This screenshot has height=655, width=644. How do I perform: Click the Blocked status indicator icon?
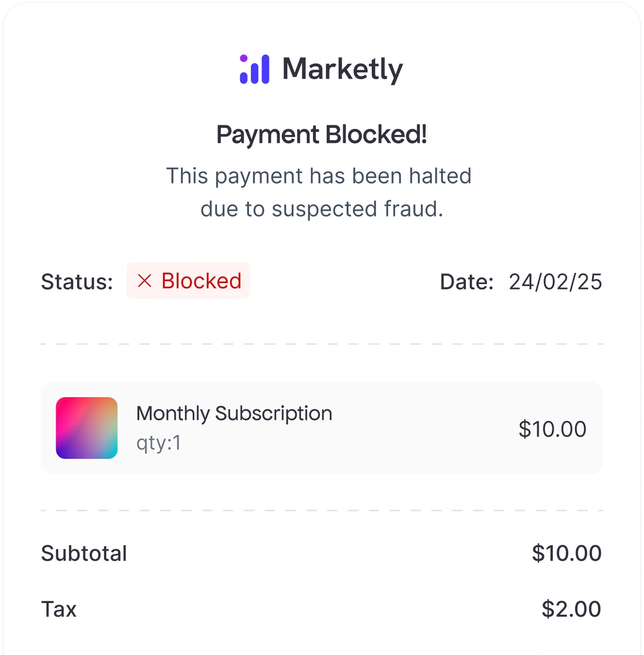(x=144, y=281)
